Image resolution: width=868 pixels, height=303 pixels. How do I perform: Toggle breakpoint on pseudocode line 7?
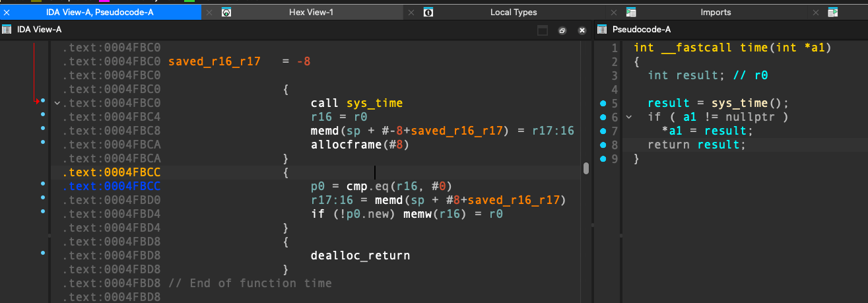click(603, 131)
